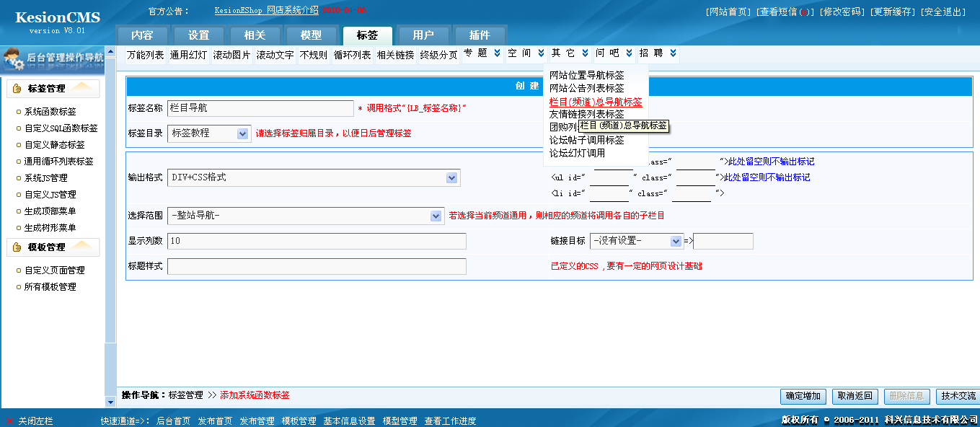Select 友情链接列表标签 from the open menu
This screenshot has width=980, height=427.
pyautogui.click(x=586, y=114)
